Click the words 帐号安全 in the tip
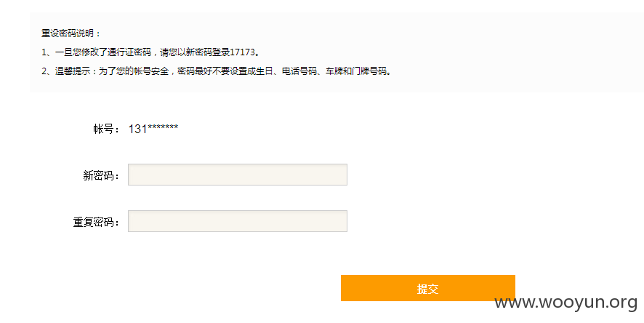644x323 pixels. coord(151,71)
